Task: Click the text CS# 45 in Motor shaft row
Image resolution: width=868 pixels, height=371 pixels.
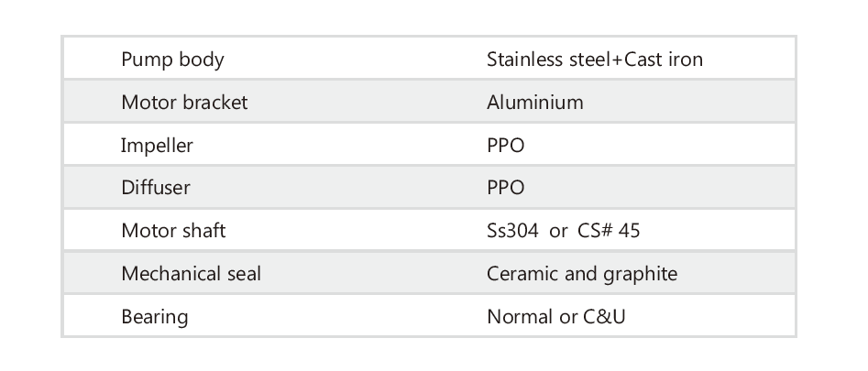Action: (x=609, y=231)
